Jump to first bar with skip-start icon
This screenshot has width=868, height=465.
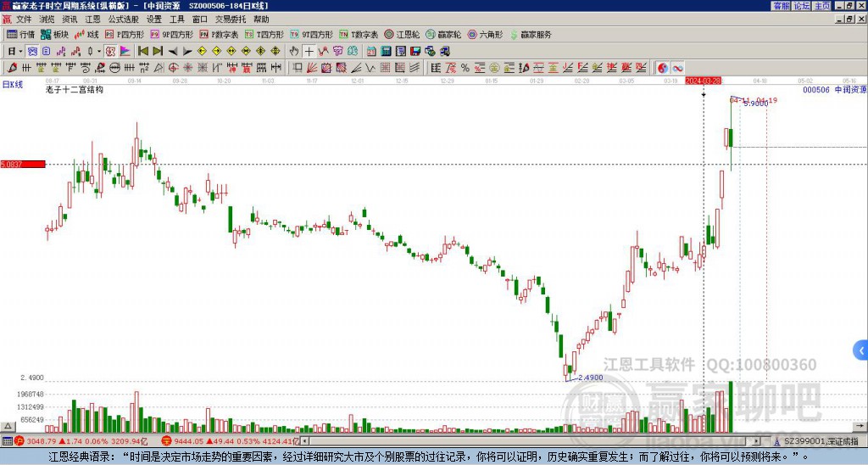142,51
